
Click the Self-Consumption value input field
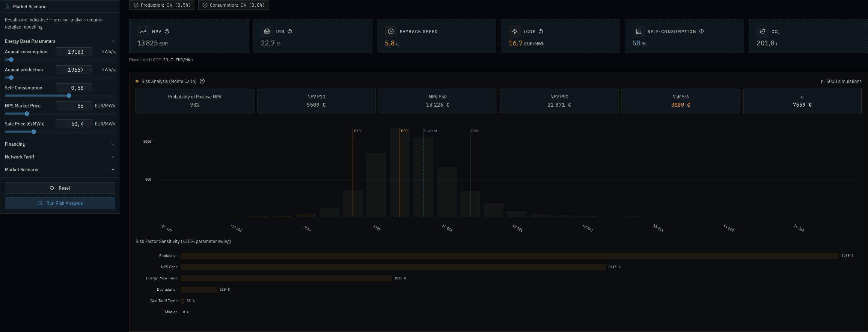pyautogui.click(x=74, y=88)
